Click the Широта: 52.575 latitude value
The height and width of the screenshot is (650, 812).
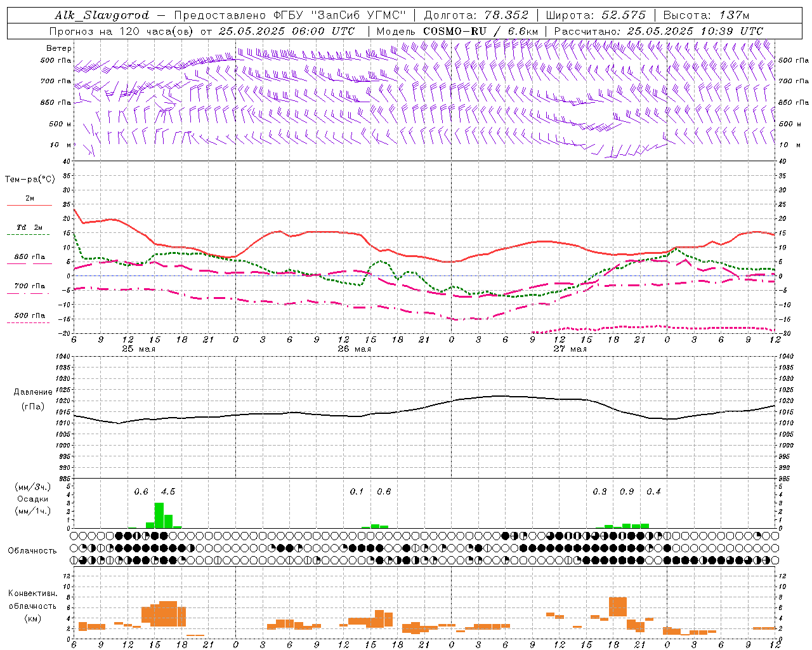coord(596,15)
